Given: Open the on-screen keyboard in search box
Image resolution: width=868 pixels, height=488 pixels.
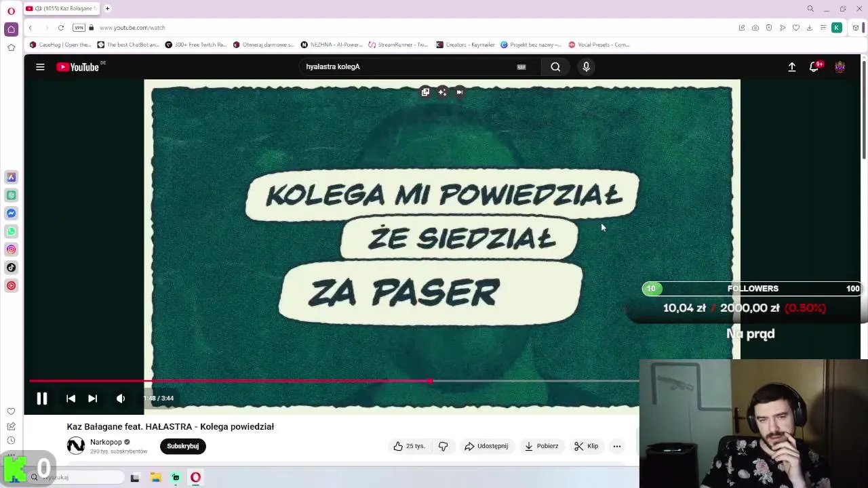Looking at the screenshot, I should coord(521,66).
